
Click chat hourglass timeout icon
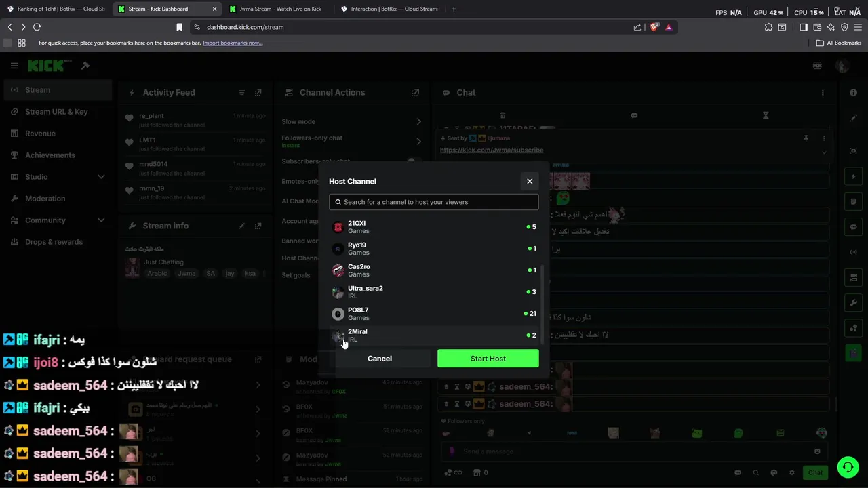766,115
